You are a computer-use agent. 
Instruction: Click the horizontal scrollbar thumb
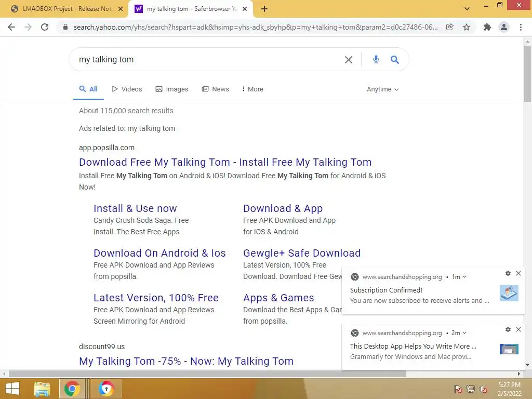pos(207,374)
